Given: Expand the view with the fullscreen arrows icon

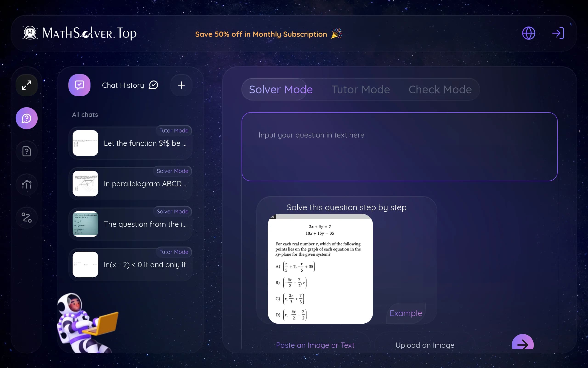Looking at the screenshot, I should coord(26,85).
